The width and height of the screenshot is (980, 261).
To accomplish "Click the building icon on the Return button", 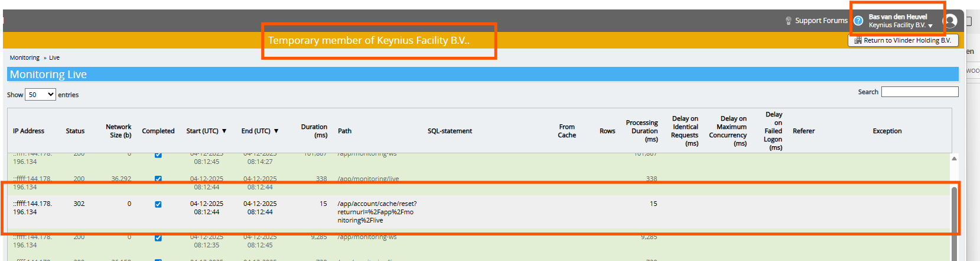I will click(x=858, y=40).
